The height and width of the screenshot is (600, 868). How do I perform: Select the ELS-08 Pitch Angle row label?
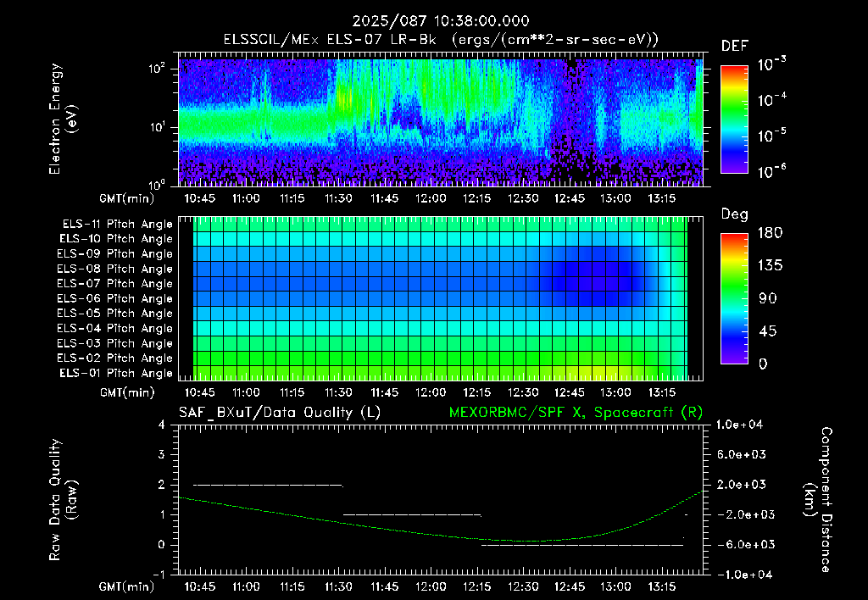[x=114, y=269]
